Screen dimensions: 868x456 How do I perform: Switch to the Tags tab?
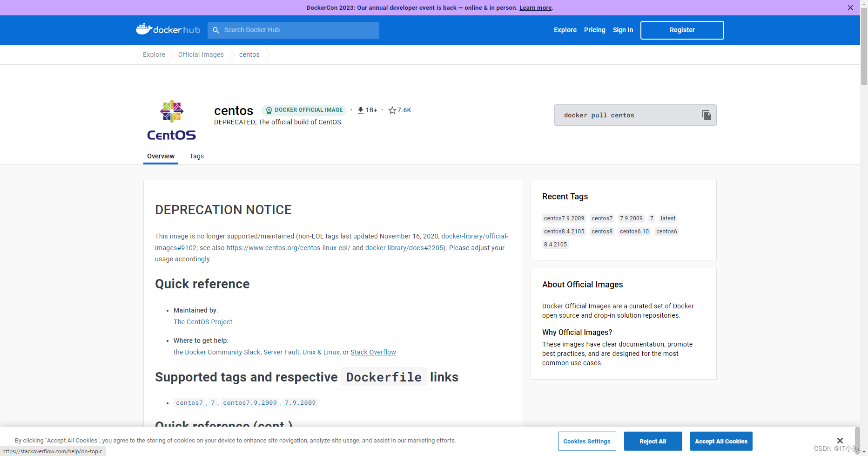(196, 156)
